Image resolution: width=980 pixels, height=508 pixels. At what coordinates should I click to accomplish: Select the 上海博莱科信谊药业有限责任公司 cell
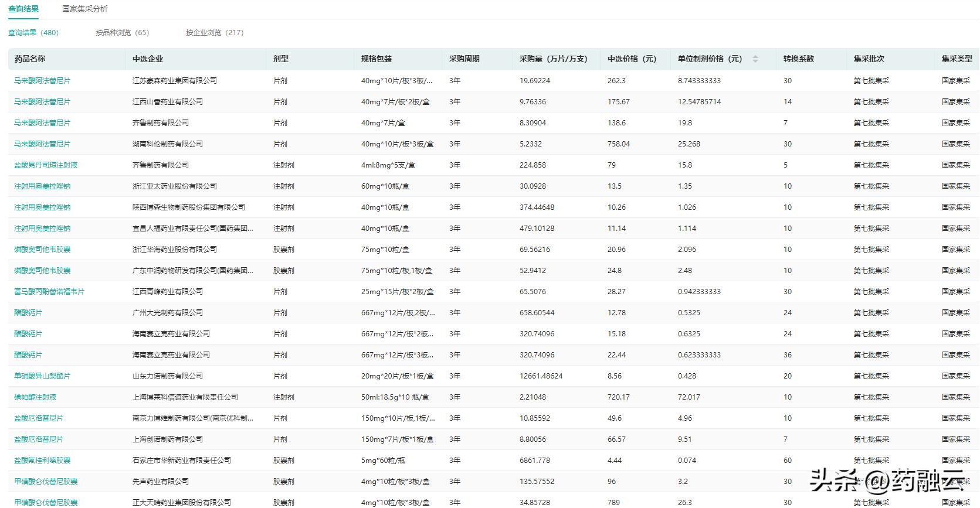[185, 397]
